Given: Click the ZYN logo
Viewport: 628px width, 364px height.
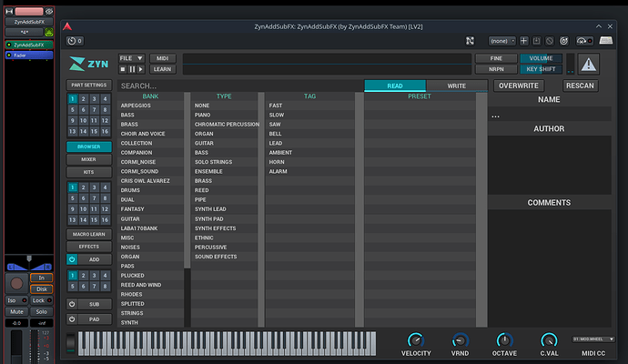Looking at the screenshot, I should pyautogui.click(x=88, y=64).
